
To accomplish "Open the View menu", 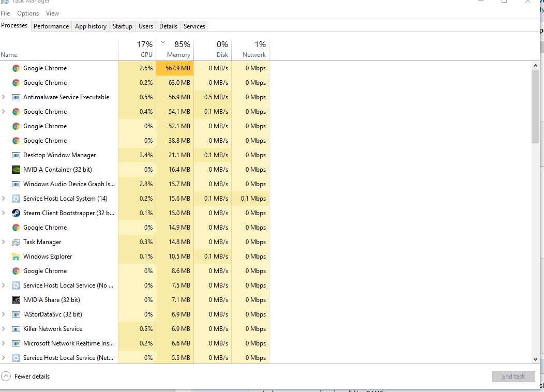I will coord(52,13).
